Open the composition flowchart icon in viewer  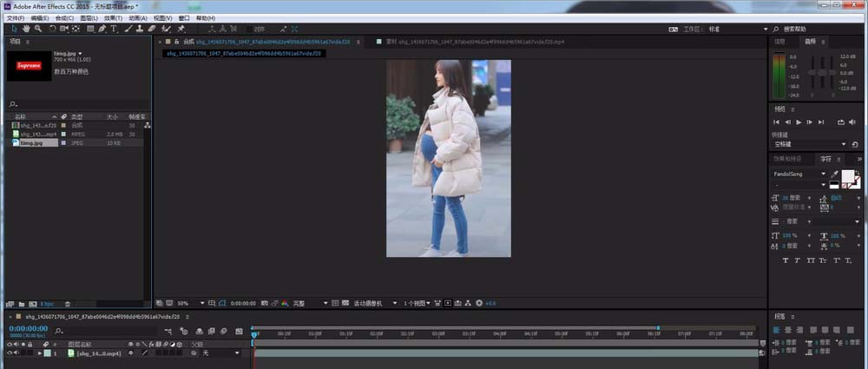click(x=467, y=303)
